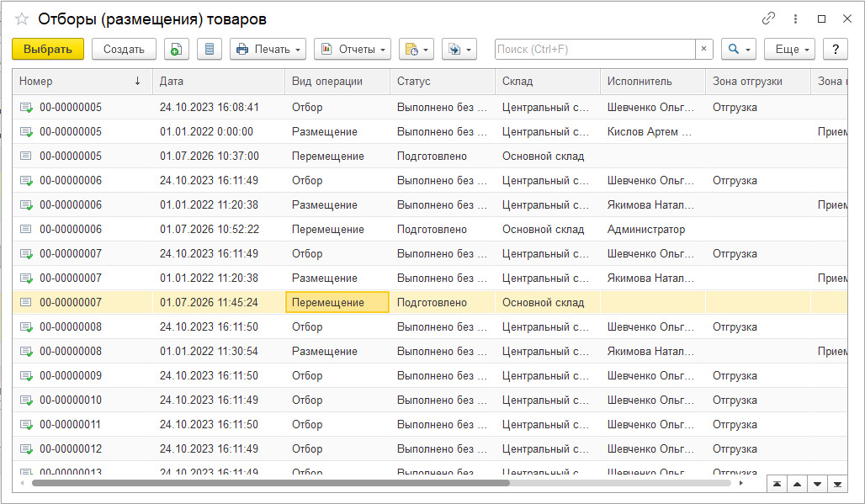Screen dimensions: 865x504
Task: Click document icon of row numbered 00-00000012
Action: 26,448
